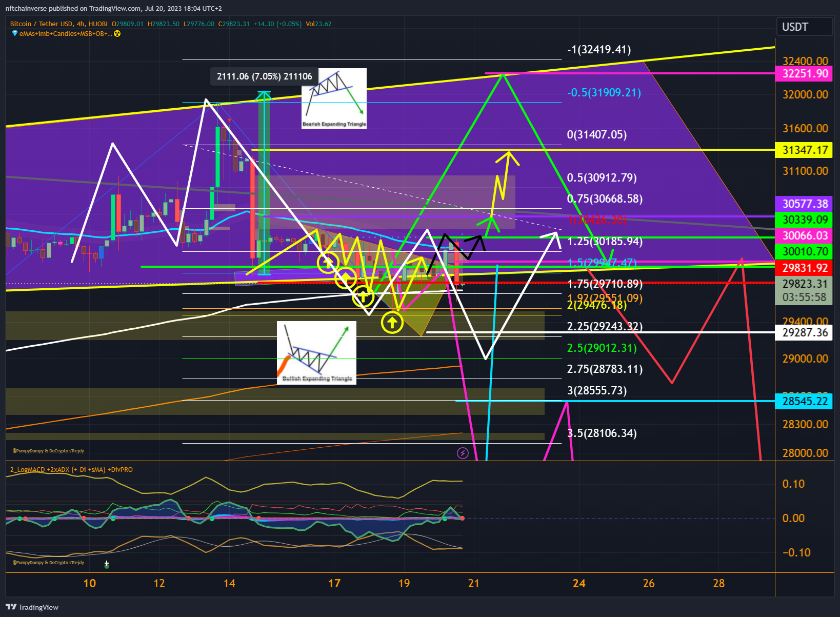Click date 24 on the time axis
The height and width of the screenshot is (617, 840).
(x=579, y=583)
